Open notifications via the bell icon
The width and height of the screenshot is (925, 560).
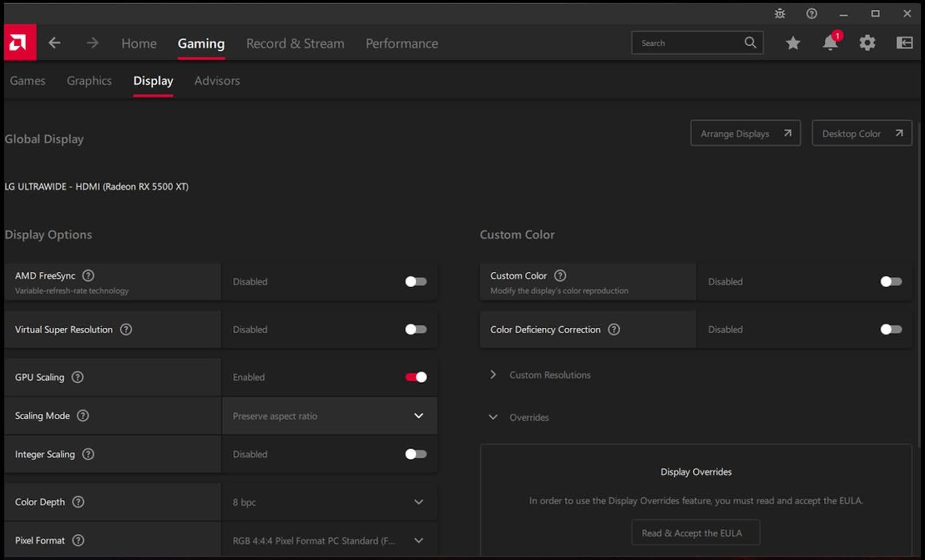(x=829, y=43)
